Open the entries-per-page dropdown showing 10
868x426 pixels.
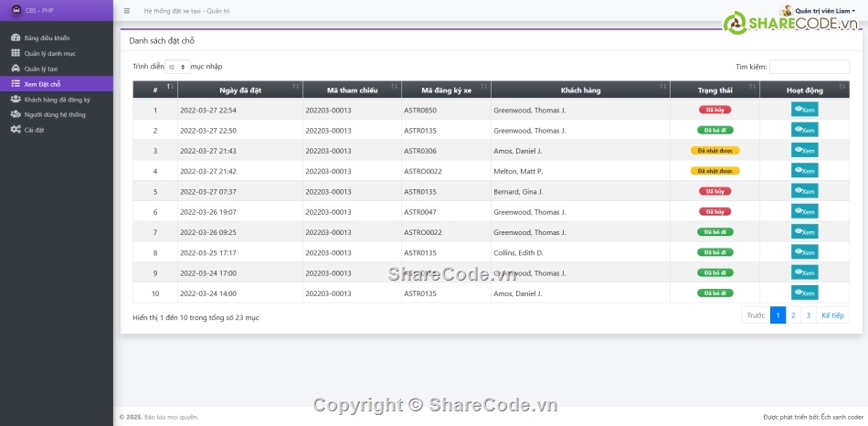pos(177,67)
